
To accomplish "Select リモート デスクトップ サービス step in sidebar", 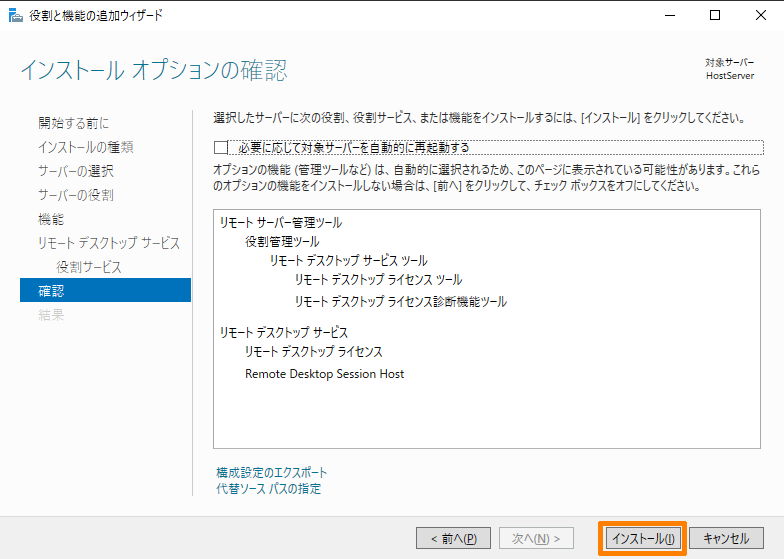I will coord(108,243).
